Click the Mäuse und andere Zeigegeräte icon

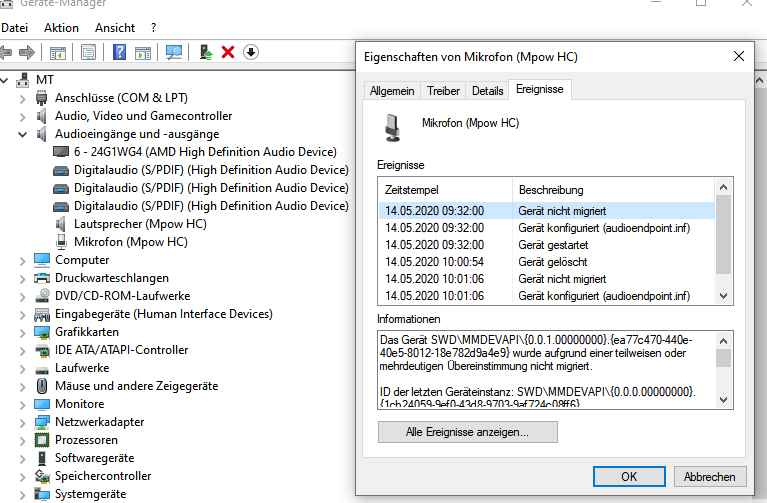click(x=42, y=386)
